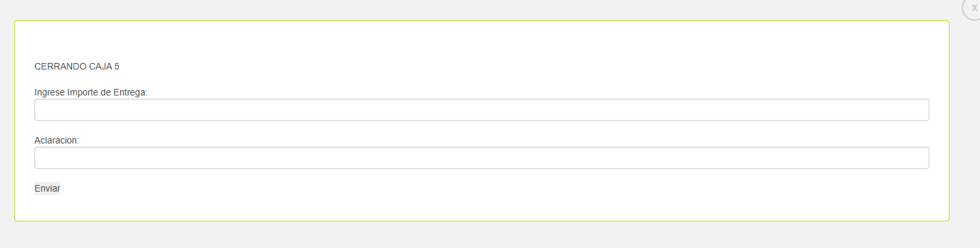Click the Ingrese Importe de Entrega input field
This screenshot has height=248, width=980.
(x=481, y=110)
